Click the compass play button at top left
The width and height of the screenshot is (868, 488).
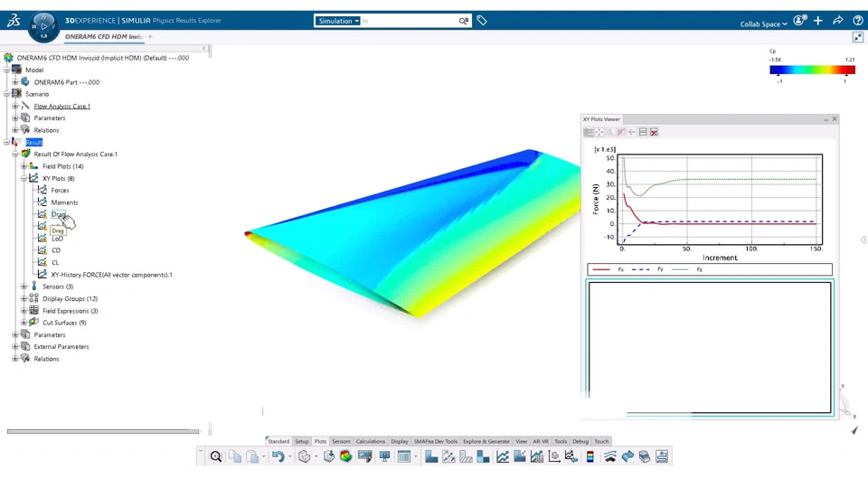pyautogui.click(x=43, y=26)
